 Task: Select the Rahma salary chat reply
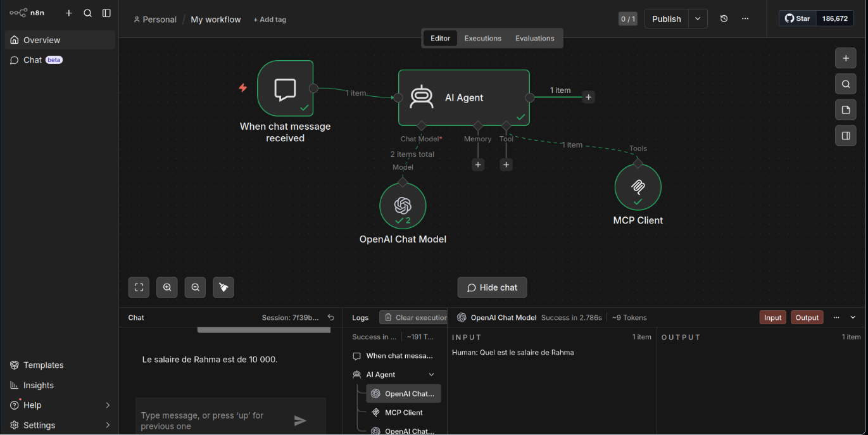pyautogui.click(x=210, y=360)
